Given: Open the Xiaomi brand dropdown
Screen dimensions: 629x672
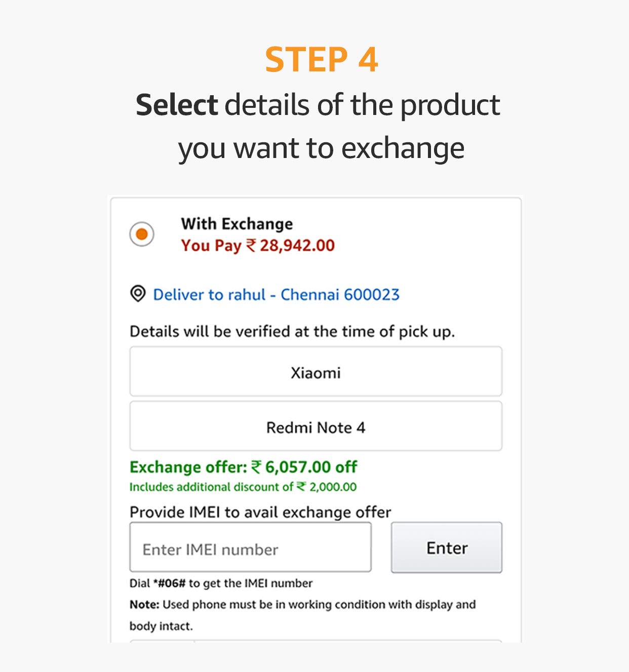Looking at the screenshot, I should (x=316, y=372).
